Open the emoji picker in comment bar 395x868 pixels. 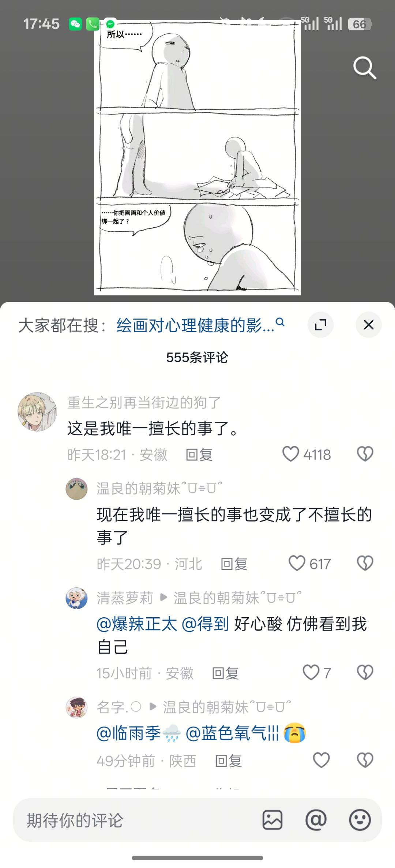(x=360, y=820)
